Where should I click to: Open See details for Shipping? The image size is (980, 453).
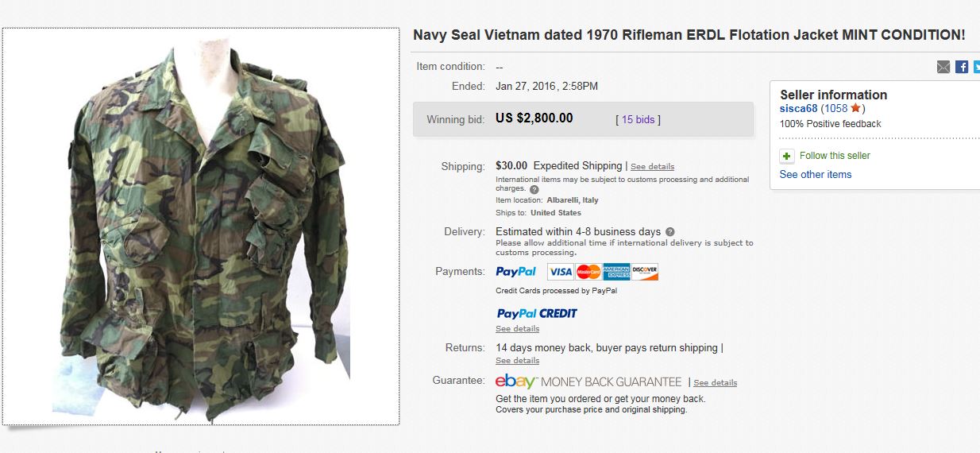[652, 167]
